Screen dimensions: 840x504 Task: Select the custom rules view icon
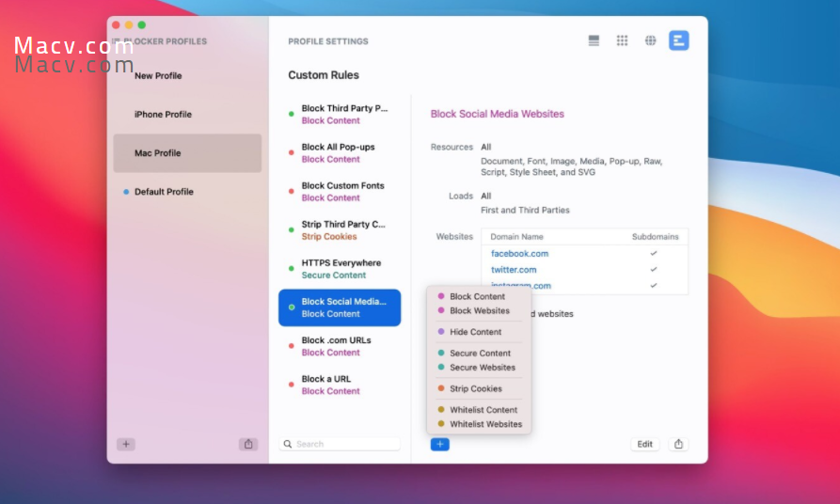(679, 40)
